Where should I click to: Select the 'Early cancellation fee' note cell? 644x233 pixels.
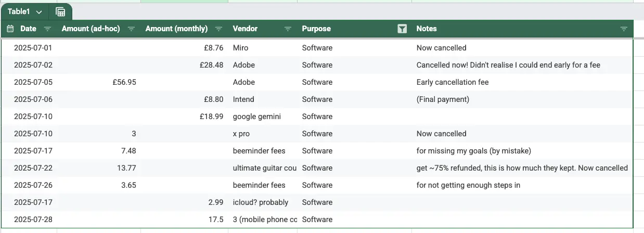click(x=453, y=82)
